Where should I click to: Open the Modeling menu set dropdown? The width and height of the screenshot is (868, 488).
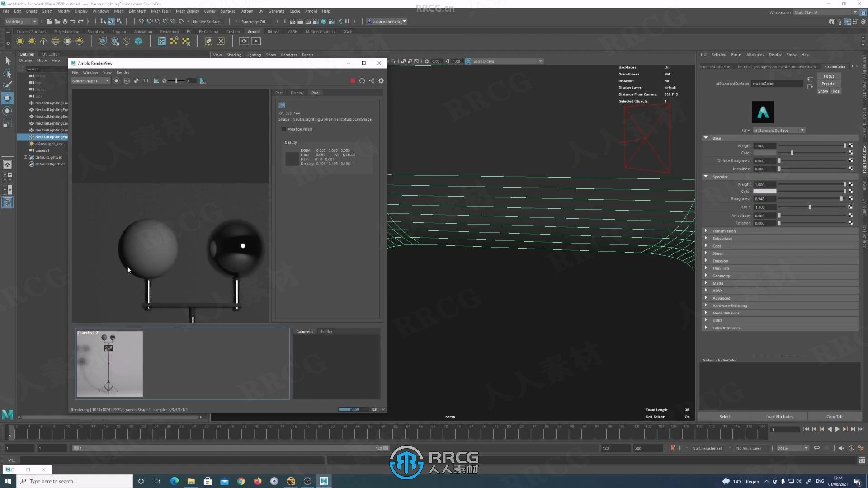tap(21, 21)
